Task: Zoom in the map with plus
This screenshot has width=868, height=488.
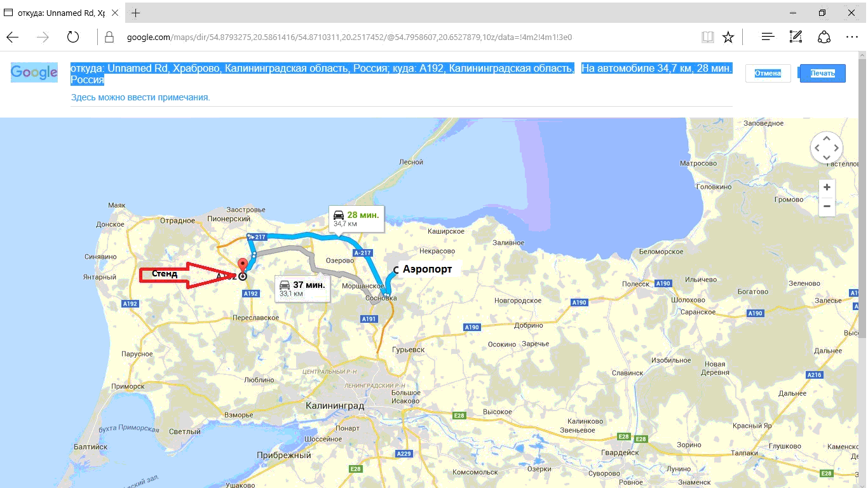Action: pos(826,187)
